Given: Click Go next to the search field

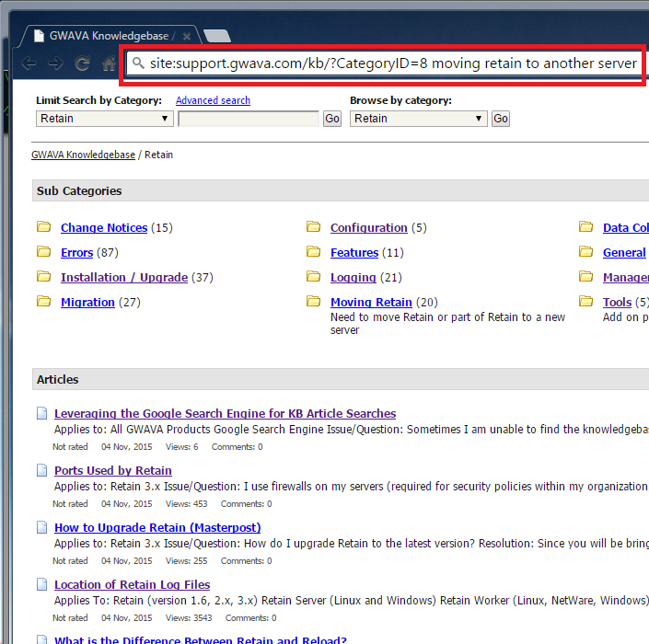Looking at the screenshot, I should click(x=332, y=119).
